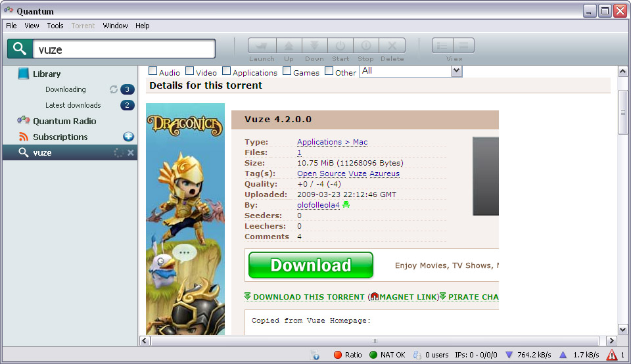Close the vuze search sidebar entry

pyautogui.click(x=130, y=153)
